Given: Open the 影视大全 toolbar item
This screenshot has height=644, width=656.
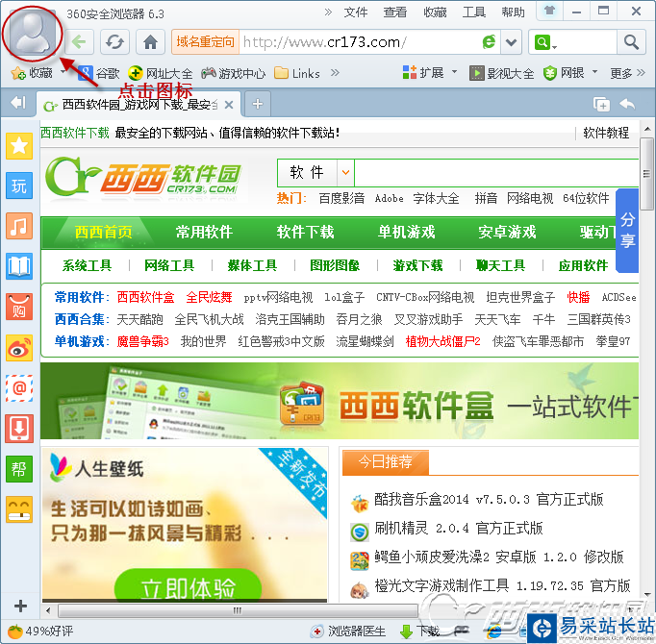Looking at the screenshot, I should click(x=501, y=73).
